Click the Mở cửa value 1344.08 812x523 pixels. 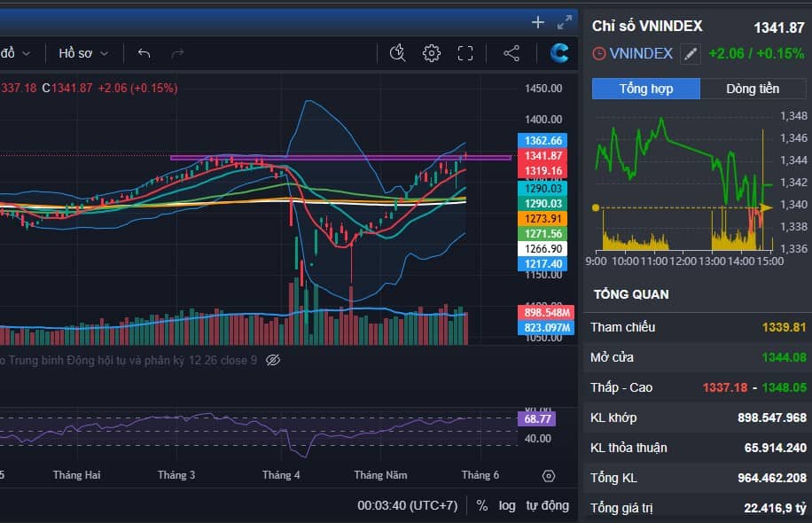tap(784, 357)
